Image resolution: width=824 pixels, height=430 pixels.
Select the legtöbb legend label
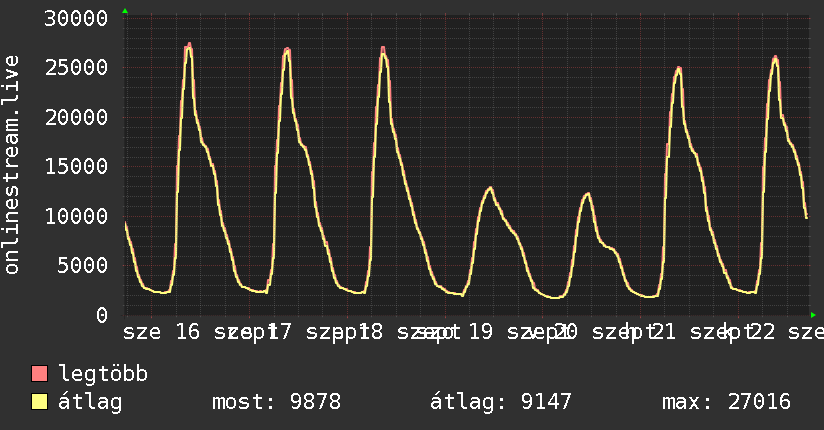pos(103,374)
